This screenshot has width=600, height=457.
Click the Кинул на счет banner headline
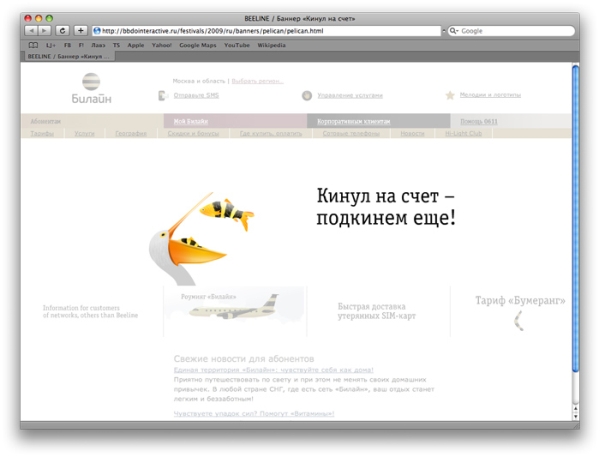(386, 207)
